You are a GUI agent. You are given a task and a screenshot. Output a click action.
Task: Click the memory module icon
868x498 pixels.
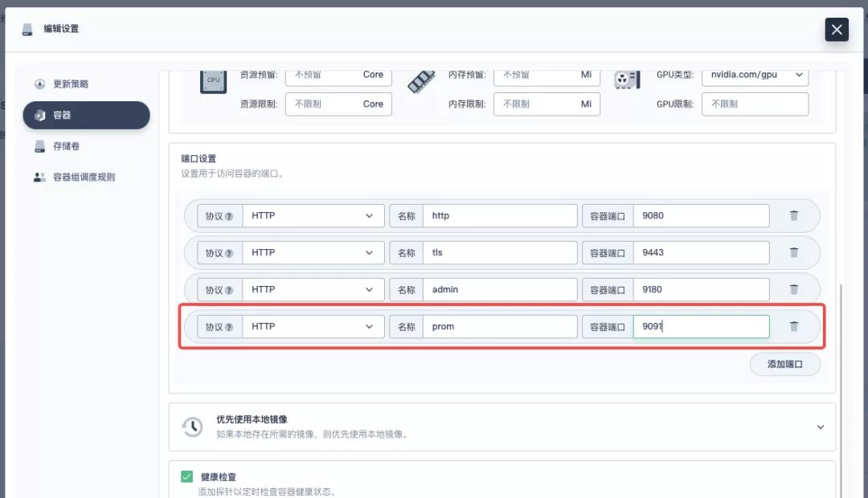coord(422,82)
